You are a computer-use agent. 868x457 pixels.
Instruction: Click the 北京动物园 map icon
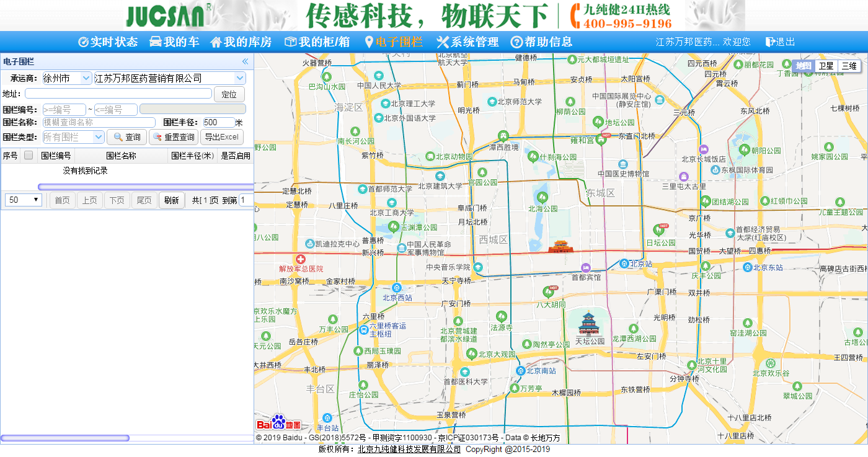(430, 157)
